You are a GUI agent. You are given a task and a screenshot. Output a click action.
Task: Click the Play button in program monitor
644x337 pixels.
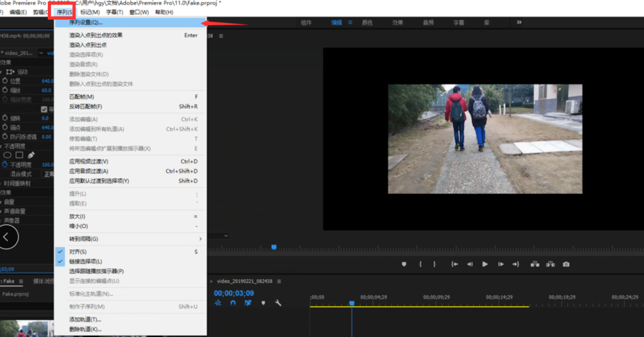(485, 265)
